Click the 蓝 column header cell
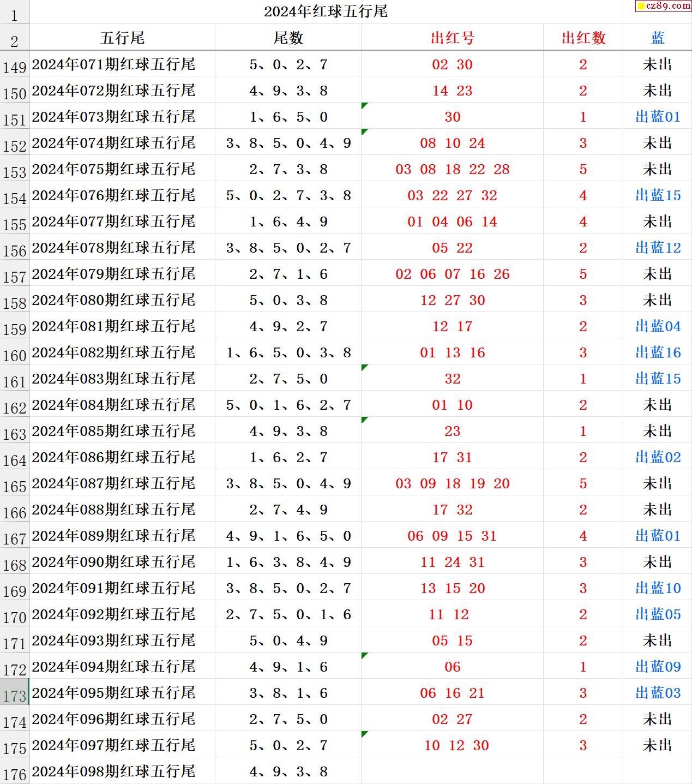 [658, 38]
